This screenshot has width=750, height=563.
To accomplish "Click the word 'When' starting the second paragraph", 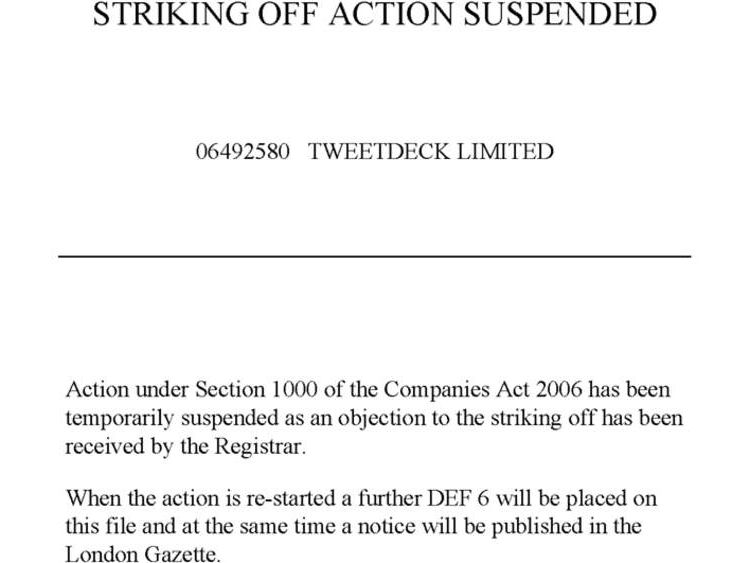I will (93, 498).
